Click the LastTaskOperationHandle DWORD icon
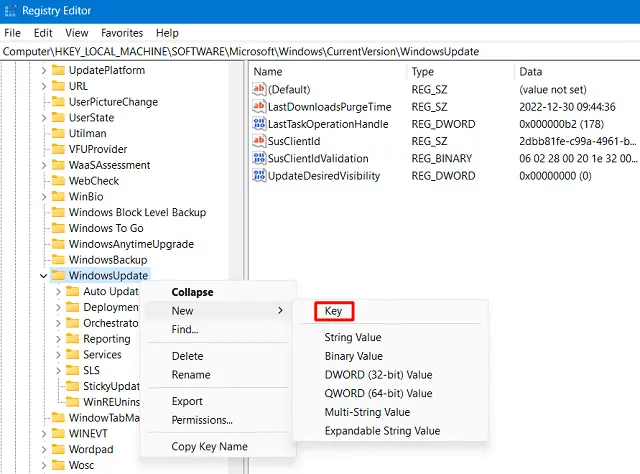Image resolution: width=640 pixels, height=474 pixels. (x=259, y=124)
